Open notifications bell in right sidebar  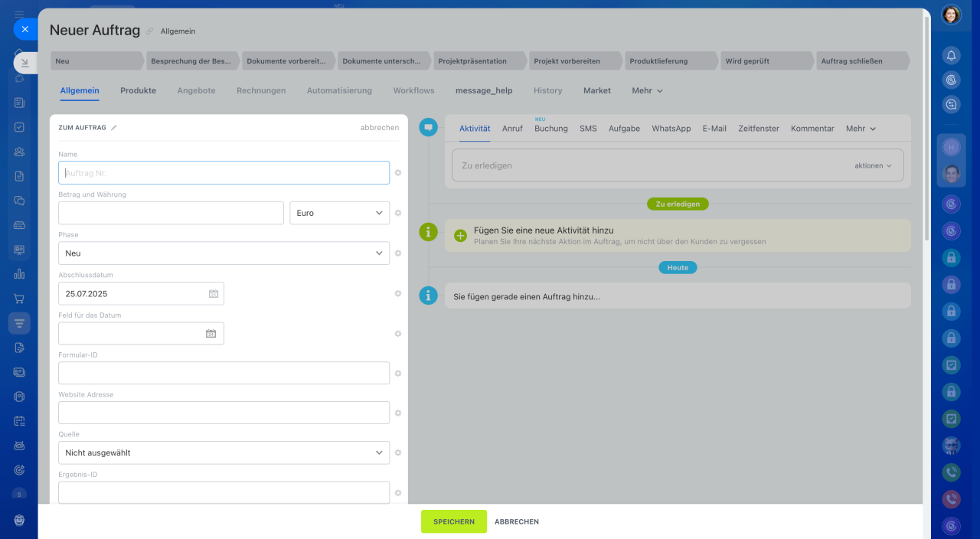pyautogui.click(x=951, y=55)
